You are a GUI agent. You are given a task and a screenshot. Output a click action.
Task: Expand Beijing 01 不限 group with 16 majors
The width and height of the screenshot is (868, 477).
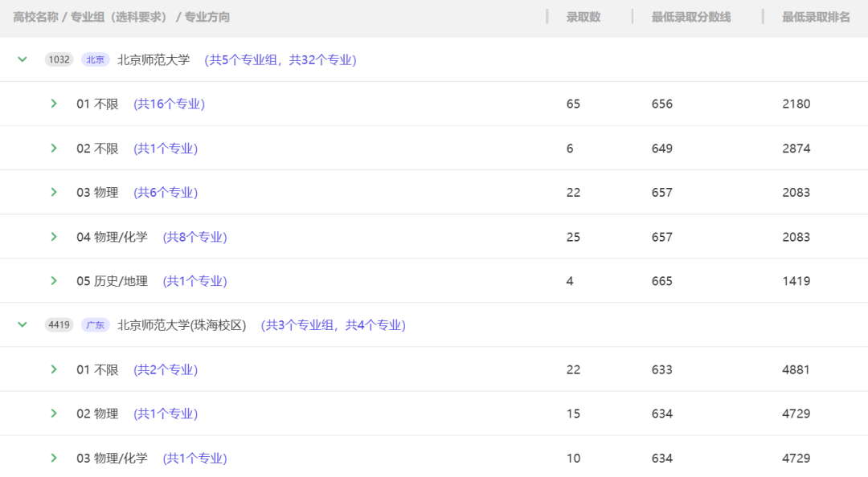pyautogui.click(x=54, y=104)
